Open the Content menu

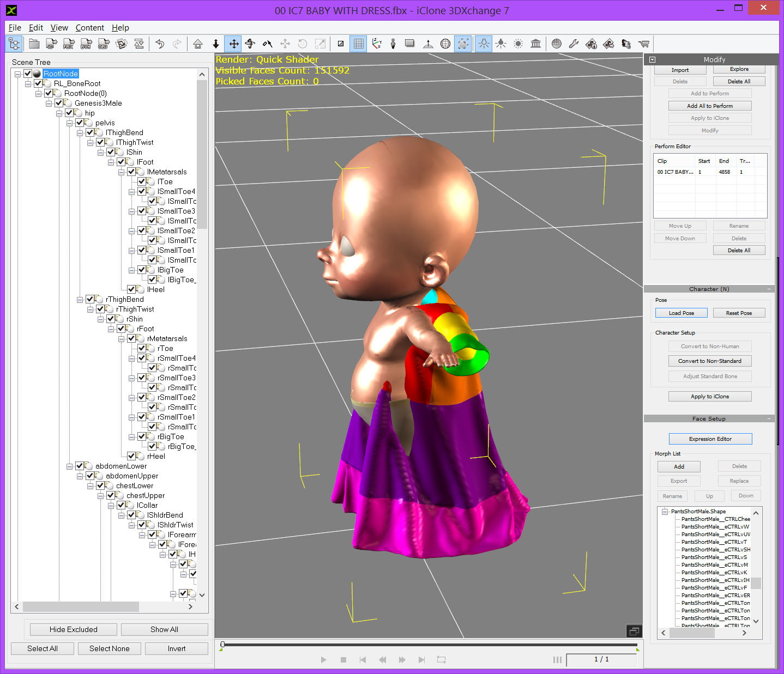[x=89, y=28]
